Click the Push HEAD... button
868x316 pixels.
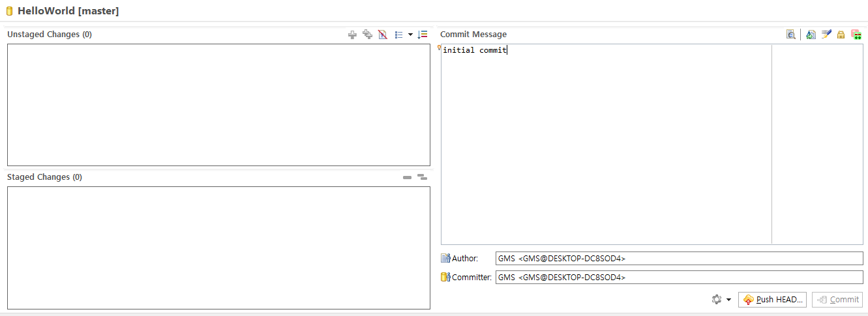(x=773, y=300)
